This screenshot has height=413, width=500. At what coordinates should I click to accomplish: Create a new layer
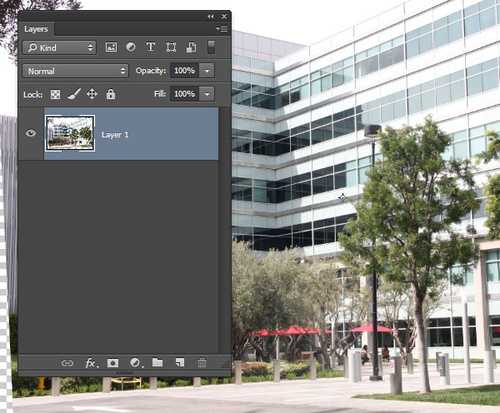tap(180, 362)
